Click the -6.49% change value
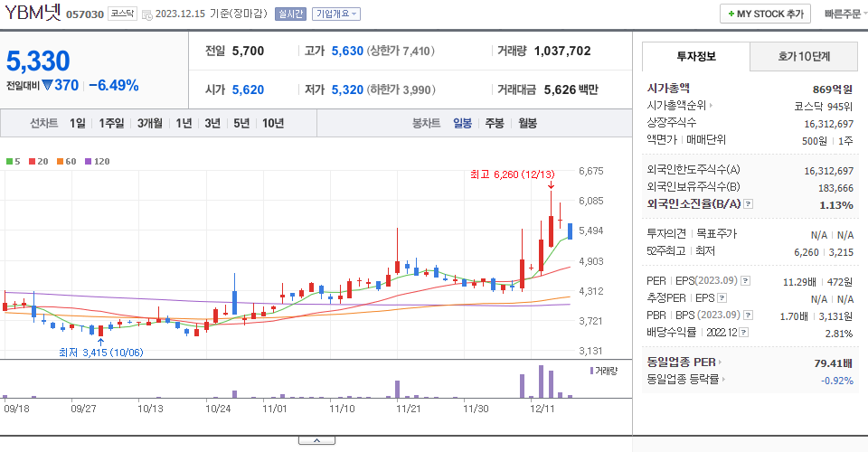Viewport: 868px width, 452px height. (114, 85)
